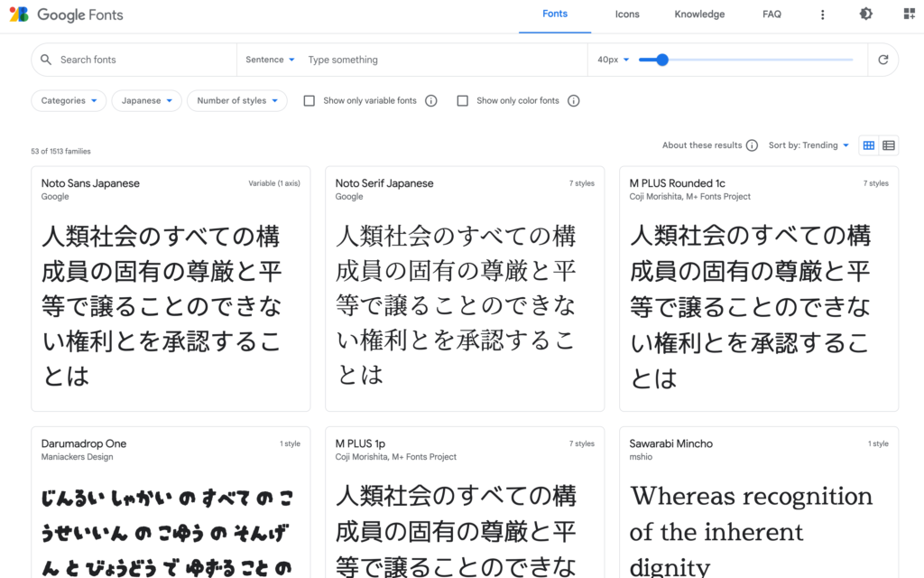Click '7 styles' on M PLUS Rounded 1c card
The image size is (924, 578).
pos(875,183)
